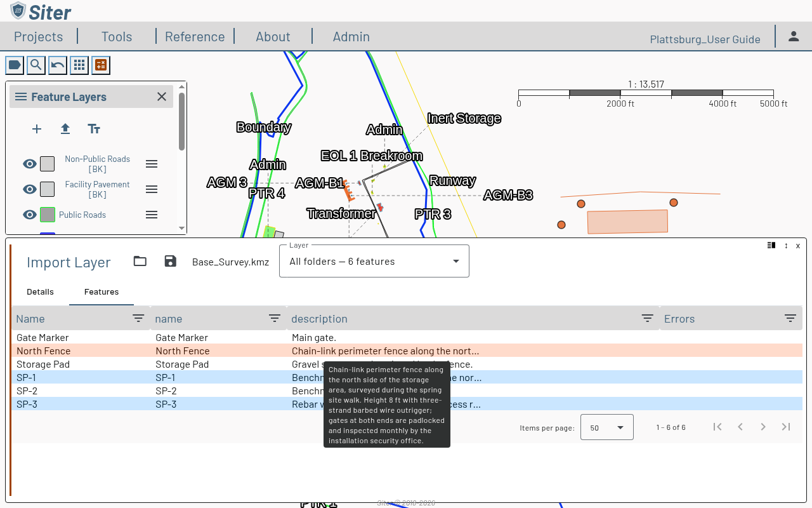This screenshot has width=812, height=508.
Task: Filter the description column
Action: (x=647, y=318)
